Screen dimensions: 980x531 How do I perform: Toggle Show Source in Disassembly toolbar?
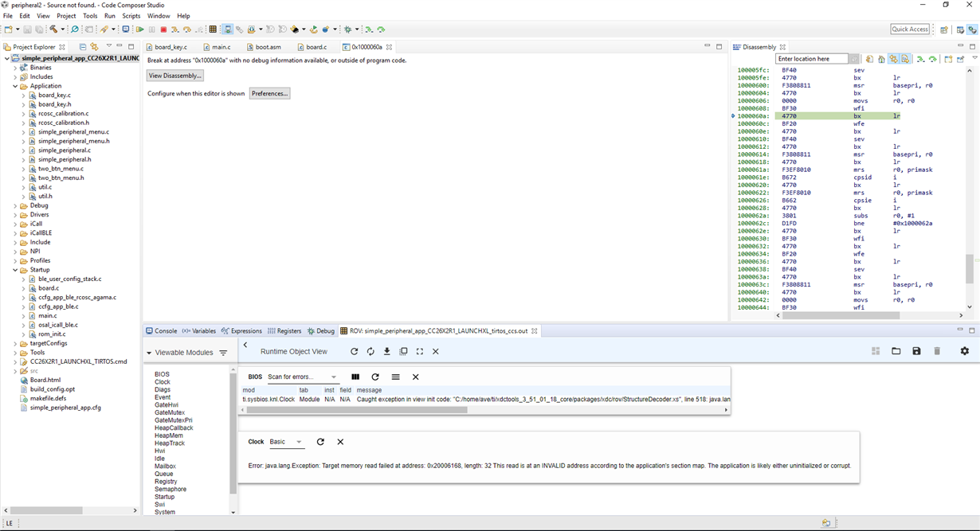tap(905, 59)
